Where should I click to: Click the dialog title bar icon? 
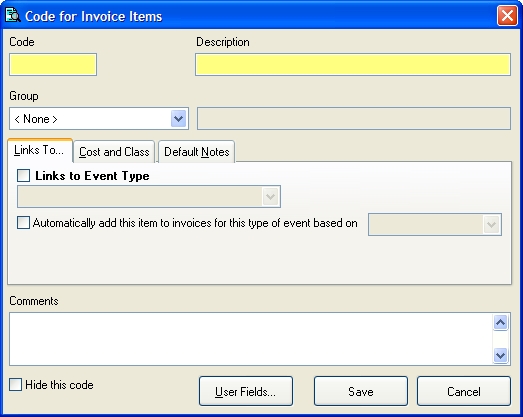click(13, 16)
